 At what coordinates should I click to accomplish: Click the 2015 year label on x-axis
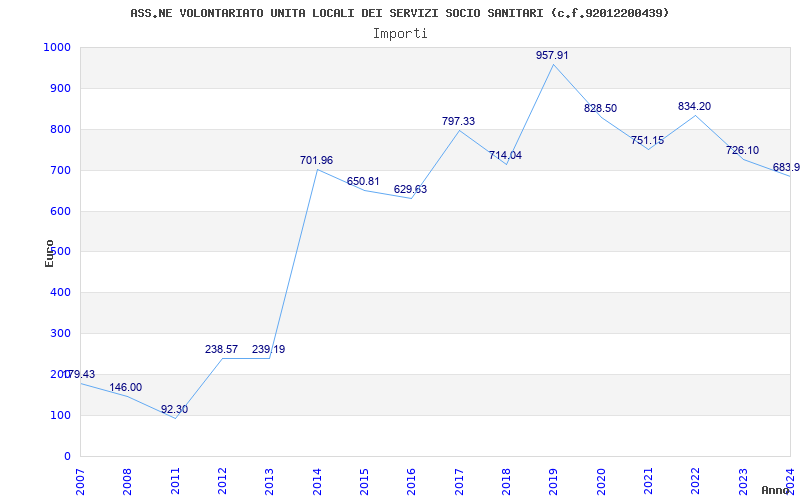tap(364, 482)
